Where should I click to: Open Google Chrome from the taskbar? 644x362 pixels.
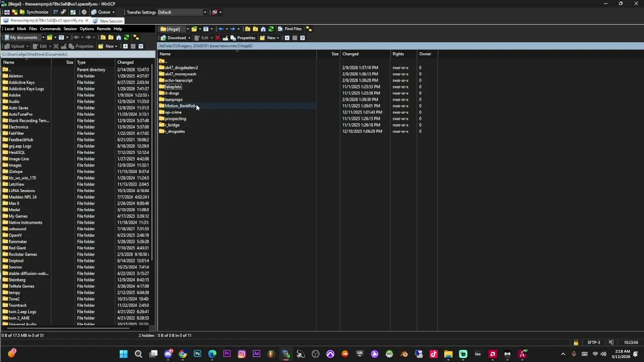pos(183,354)
